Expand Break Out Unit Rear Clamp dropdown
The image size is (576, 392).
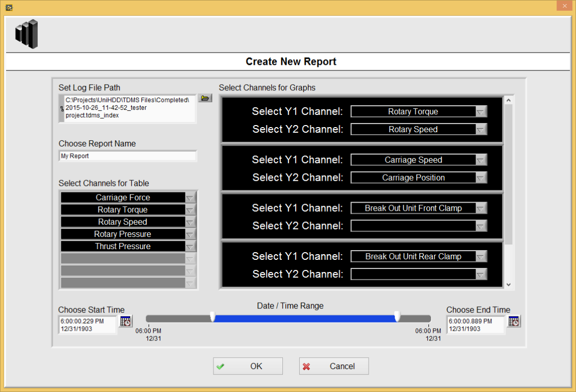tap(481, 256)
